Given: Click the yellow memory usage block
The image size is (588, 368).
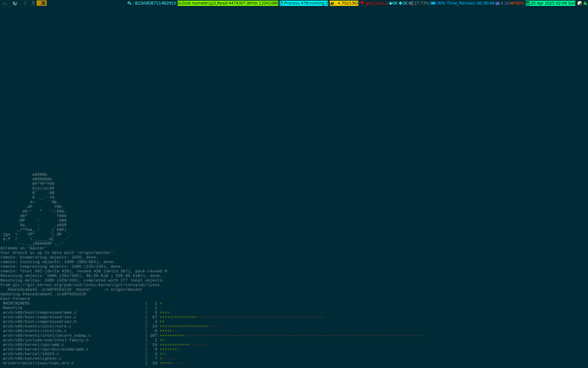Looking at the screenshot, I should 343,3.
